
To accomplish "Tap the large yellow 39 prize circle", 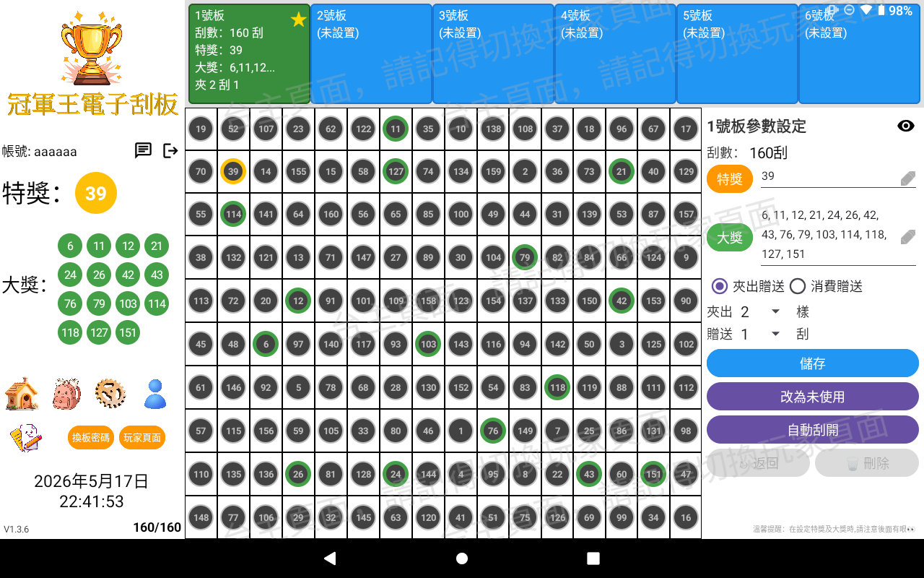I will [x=96, y=193].
